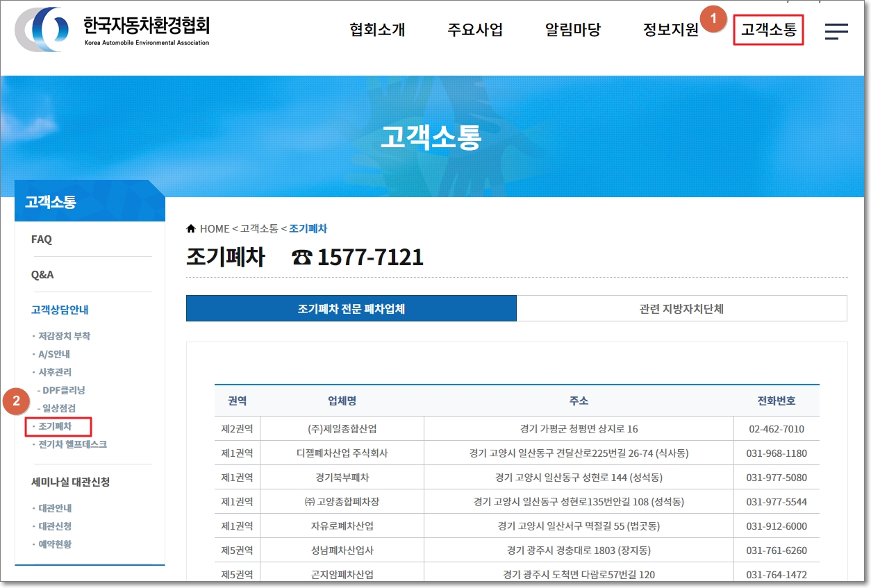Click the 주소 column header
Image resolution: width=871 pixels, height=588 pixels.
point(579,401)
